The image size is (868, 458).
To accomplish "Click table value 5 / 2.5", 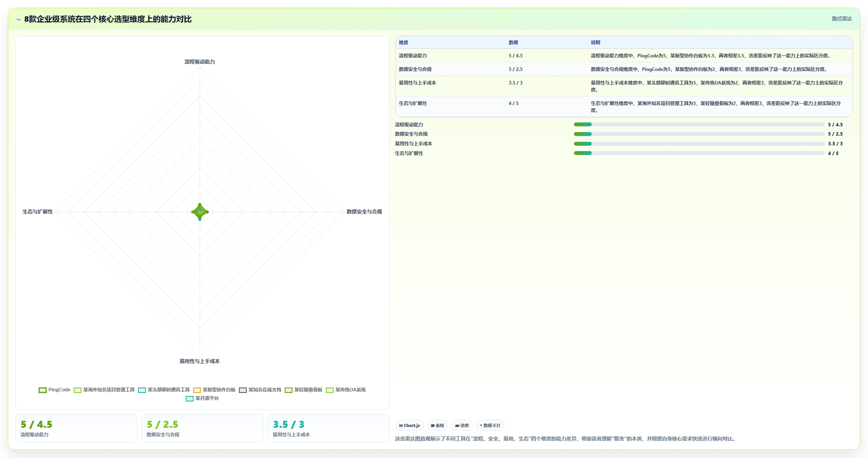I will pyautogui.click(x=515, y=69).
